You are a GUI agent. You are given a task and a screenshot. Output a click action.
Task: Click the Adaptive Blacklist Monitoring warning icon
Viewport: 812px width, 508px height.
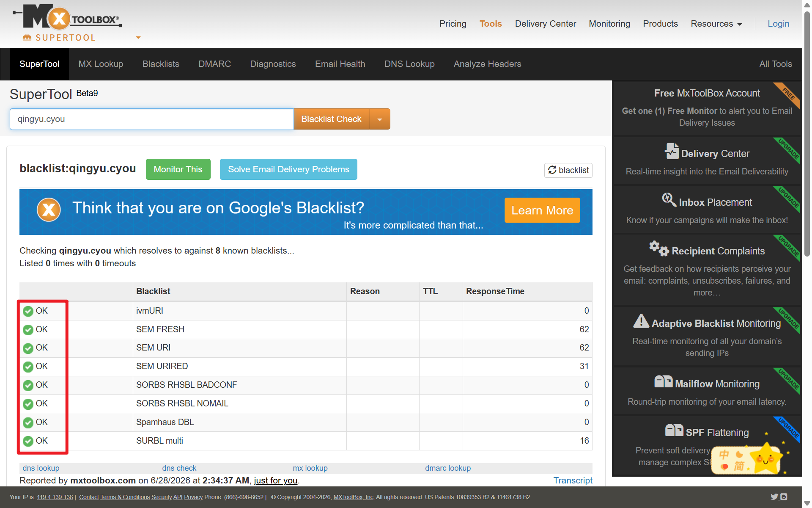(x=641, y=321)
